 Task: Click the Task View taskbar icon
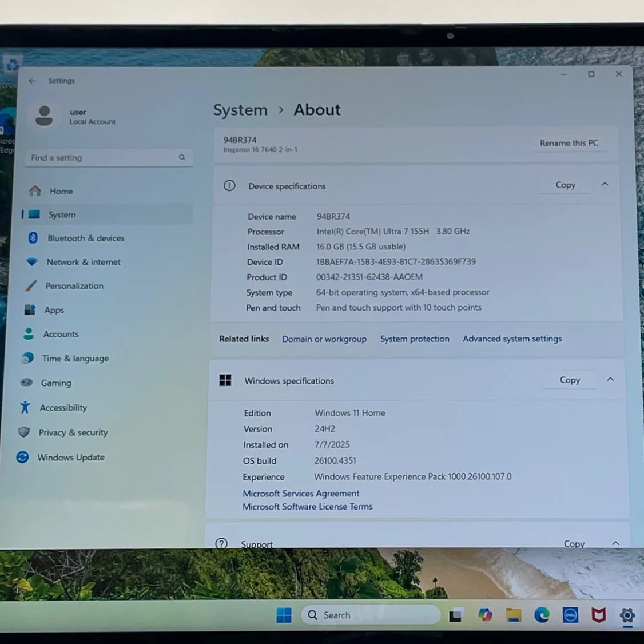(456, 615)
